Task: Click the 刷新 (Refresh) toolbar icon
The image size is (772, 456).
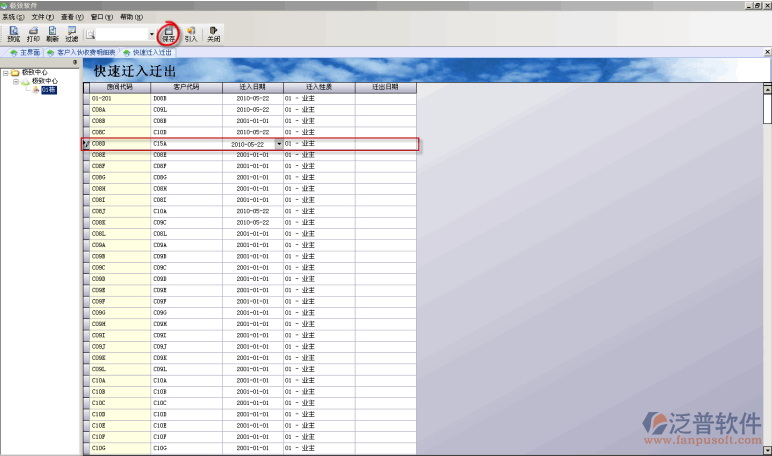Action: point(52,34)
